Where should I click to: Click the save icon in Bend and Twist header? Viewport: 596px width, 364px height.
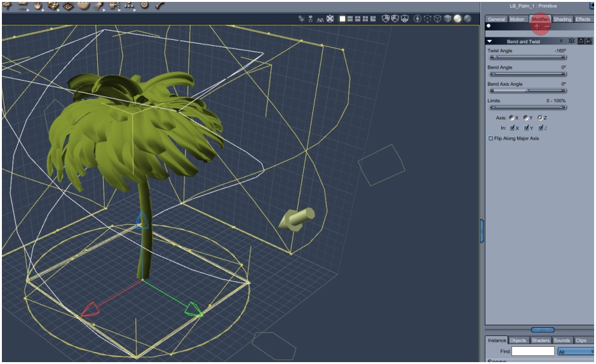[x=581, y=41]
